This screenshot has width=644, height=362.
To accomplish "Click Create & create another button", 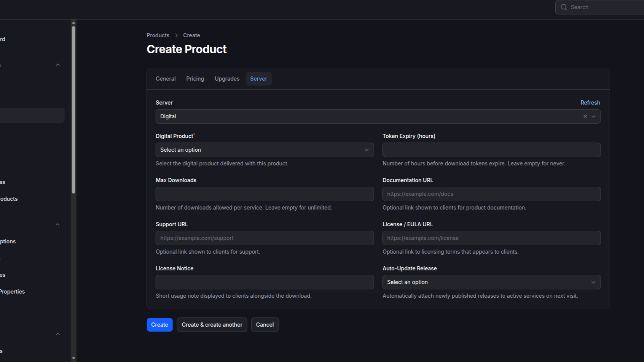I will coord(212,325).
